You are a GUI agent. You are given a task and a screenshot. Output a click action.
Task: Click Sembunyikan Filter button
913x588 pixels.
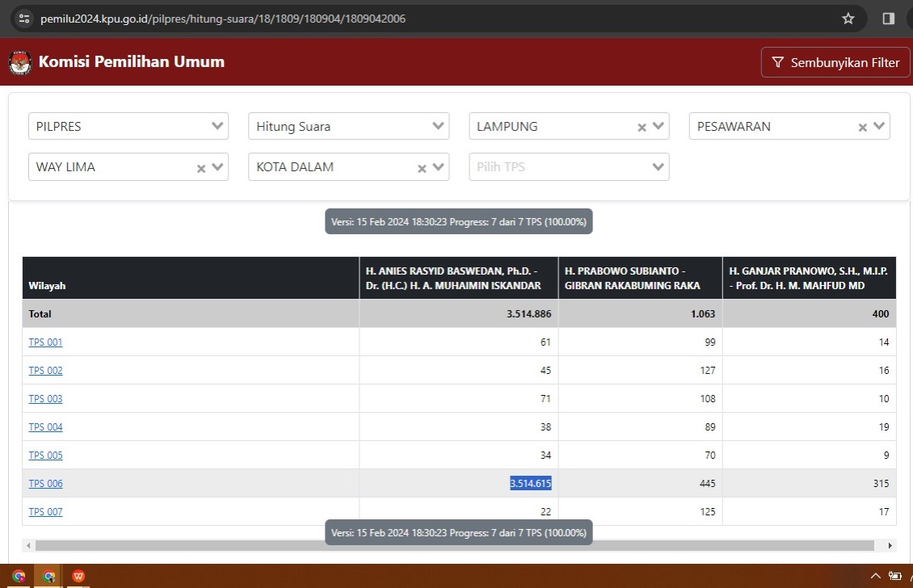[835, 62]
